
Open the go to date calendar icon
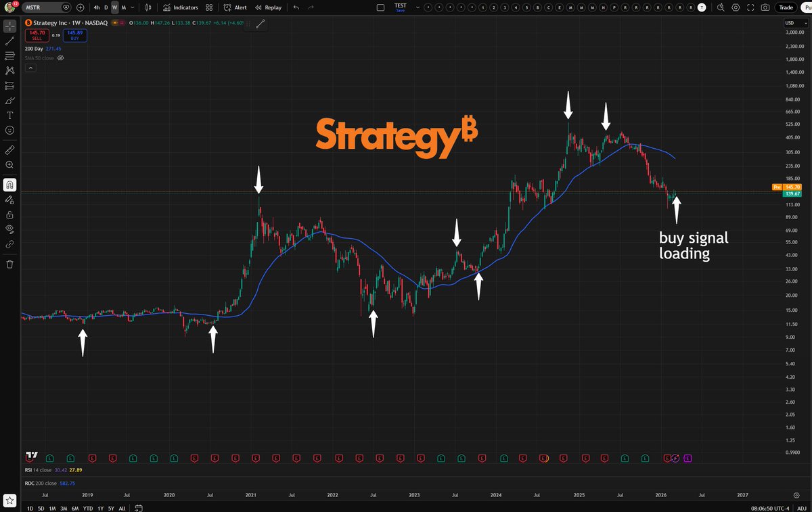click(x=138, y=508)
